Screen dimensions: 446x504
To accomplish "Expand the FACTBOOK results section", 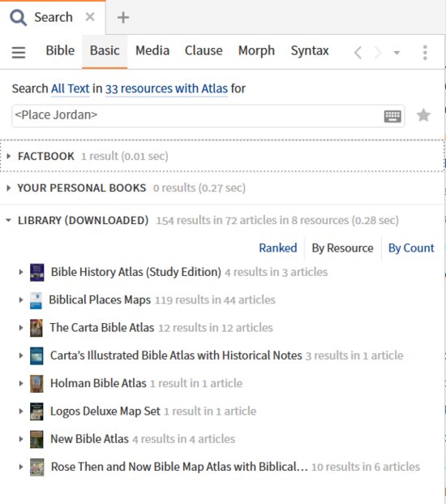I will pyautogui.click(x=9, y=156).
